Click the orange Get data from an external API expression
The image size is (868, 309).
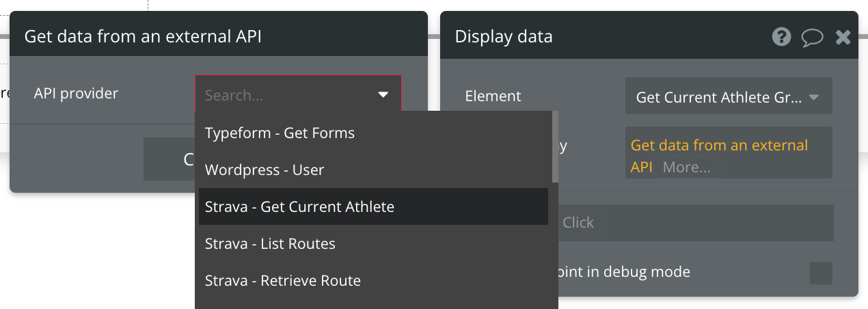click(x=719, y=146)
